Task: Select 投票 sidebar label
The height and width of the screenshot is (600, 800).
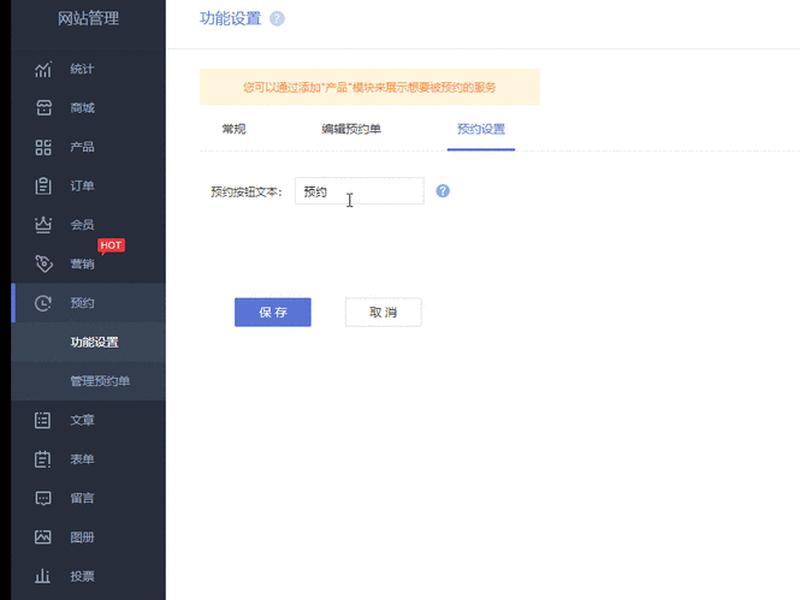Action: click(x=82, y=576)
